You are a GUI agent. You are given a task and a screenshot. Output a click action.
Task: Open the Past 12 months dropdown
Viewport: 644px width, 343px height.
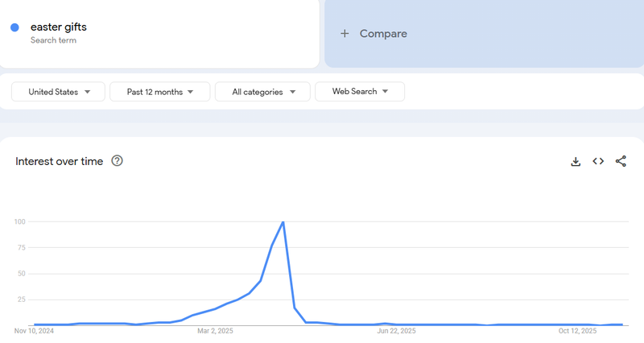[x=159, y=92]
